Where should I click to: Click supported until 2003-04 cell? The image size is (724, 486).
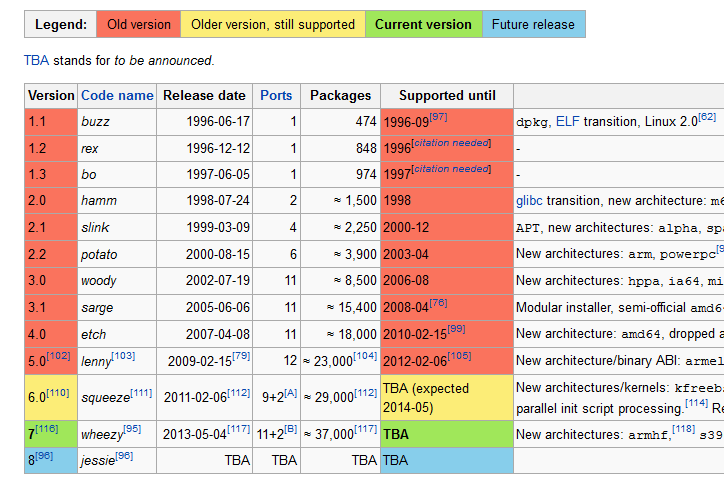(447, 254)
